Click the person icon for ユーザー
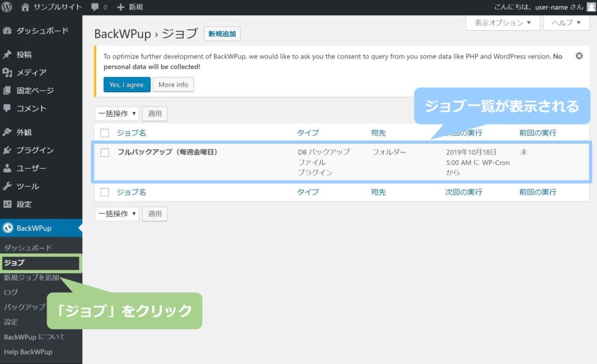 [7, 168]
